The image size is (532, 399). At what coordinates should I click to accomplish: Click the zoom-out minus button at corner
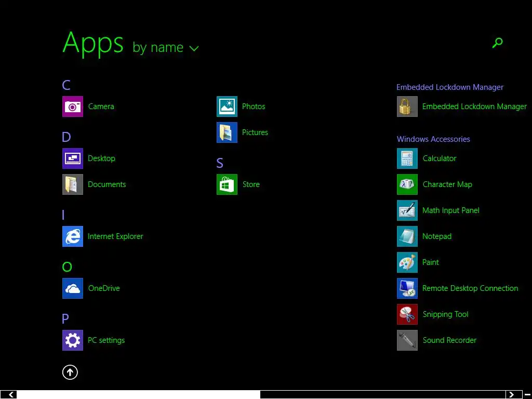[527, 395]
